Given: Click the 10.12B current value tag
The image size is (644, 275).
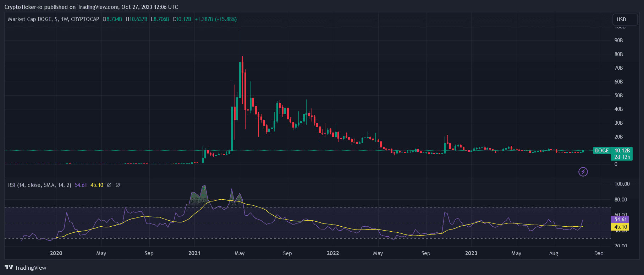Looking at the screenshot, I should pos(622,151).
